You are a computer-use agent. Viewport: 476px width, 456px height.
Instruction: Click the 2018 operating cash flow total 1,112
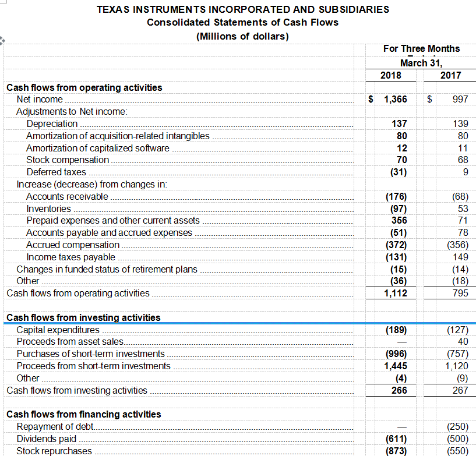click(x=395, y=293)
